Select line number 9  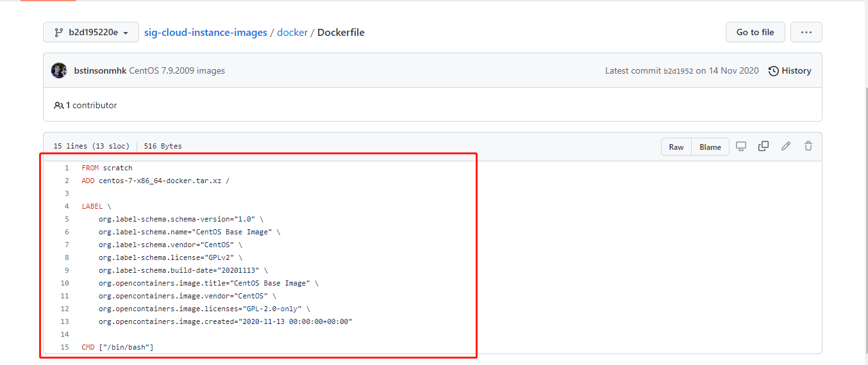click(x=66, y=270)
